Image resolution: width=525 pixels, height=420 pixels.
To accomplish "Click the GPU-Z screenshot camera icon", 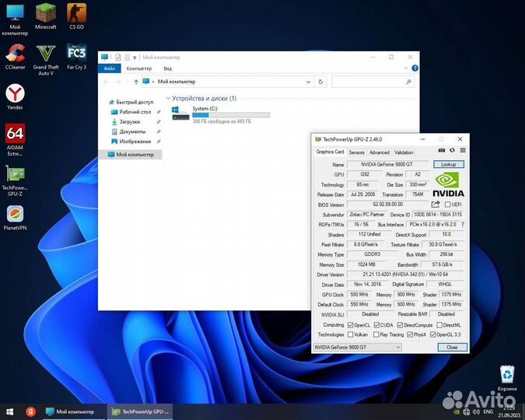I will 442,150.
